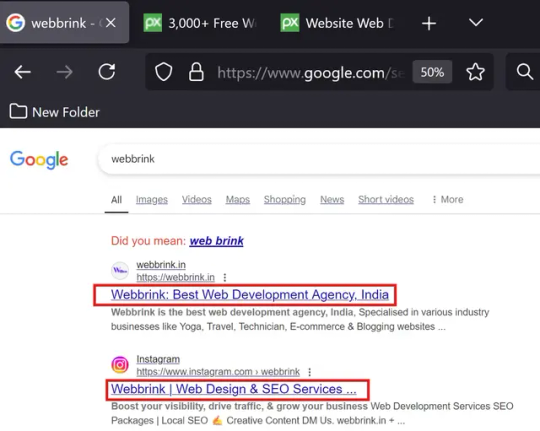Click the 'Webbrink is the best web development' snippet
Screen dimensions: 540x431
tap(300, 319)
